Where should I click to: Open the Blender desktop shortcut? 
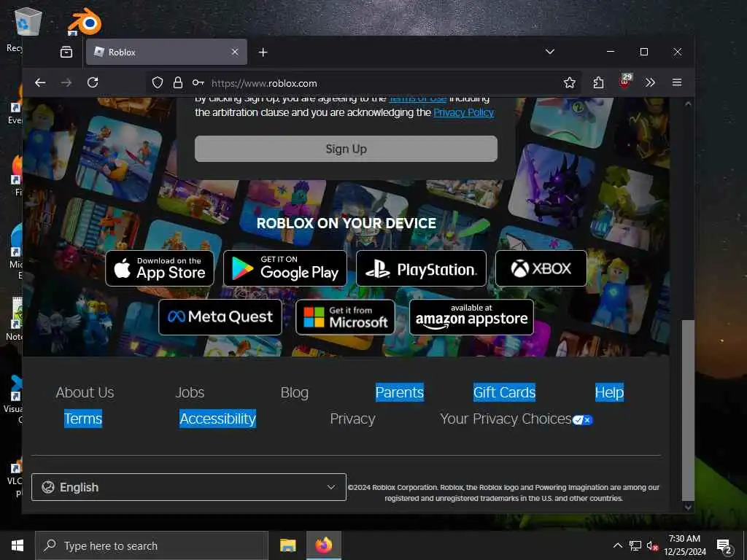85,21
